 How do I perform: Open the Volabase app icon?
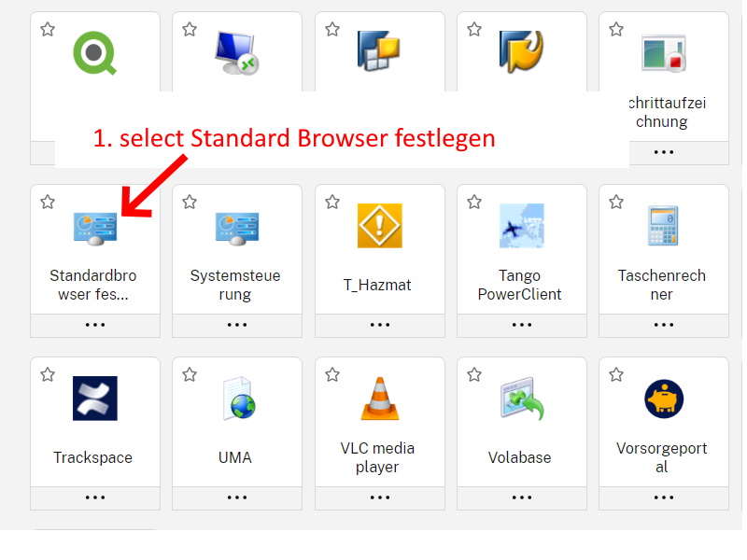[x=521, y=399]
